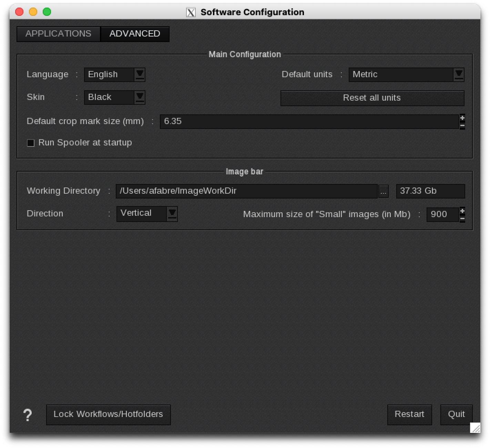Viewport: 490px width, 448px height.
Task: Decrease maximum size of Small images
Action: pyautogui.click(x=462, y=218)
